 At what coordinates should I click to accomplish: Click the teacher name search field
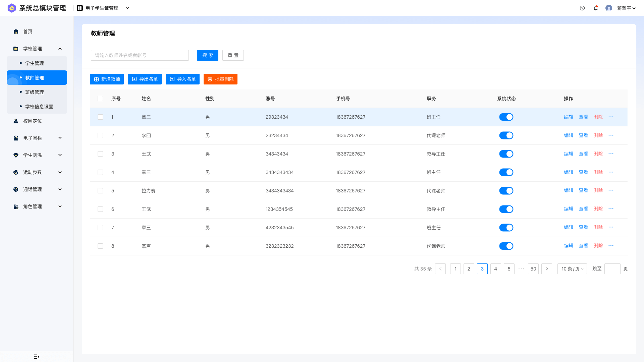click(140, 55)
